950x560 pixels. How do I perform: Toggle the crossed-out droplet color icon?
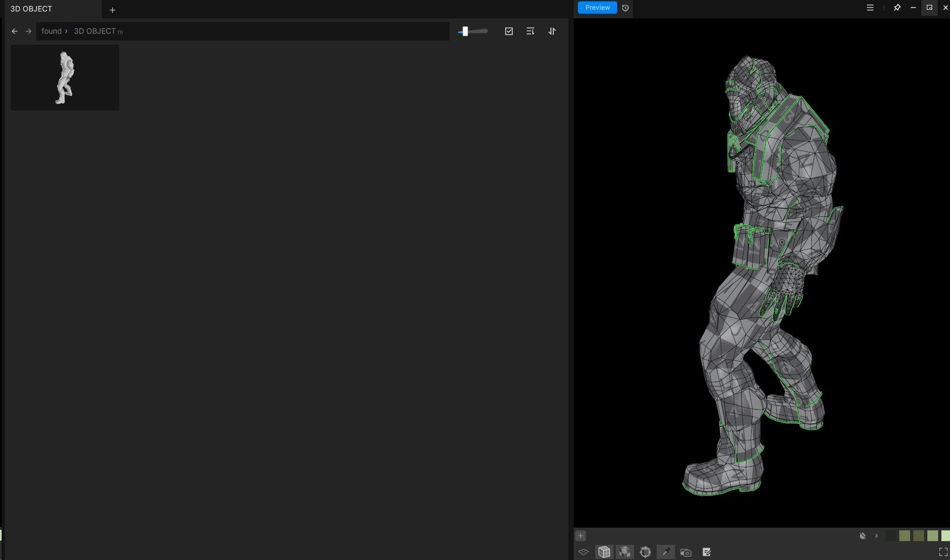[863, 536]
